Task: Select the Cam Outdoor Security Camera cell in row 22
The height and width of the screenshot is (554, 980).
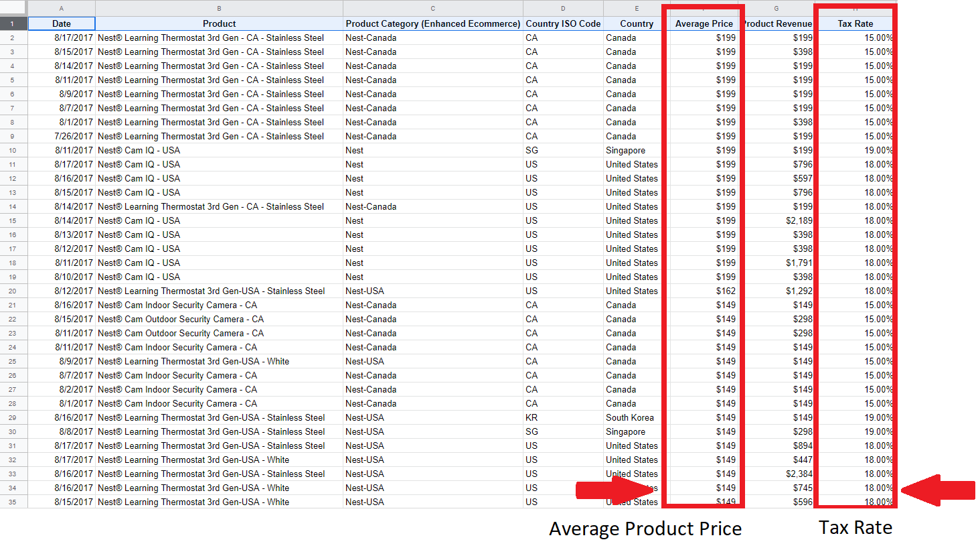Action: [x=219, y=319]
